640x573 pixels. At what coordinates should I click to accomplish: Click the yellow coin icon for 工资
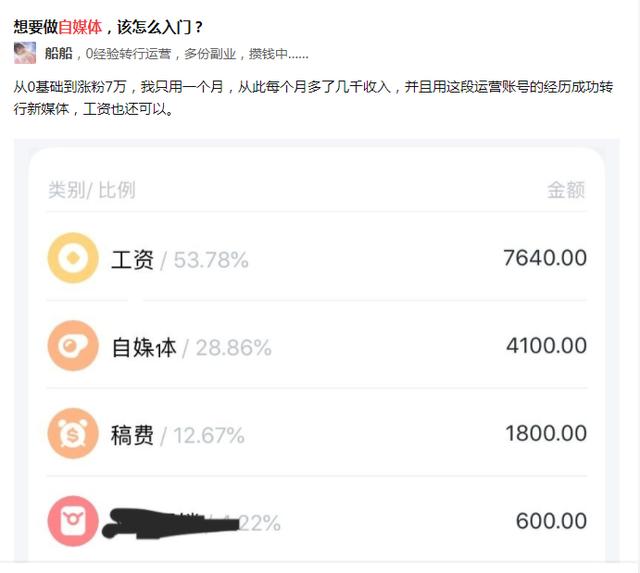point(73,258)
